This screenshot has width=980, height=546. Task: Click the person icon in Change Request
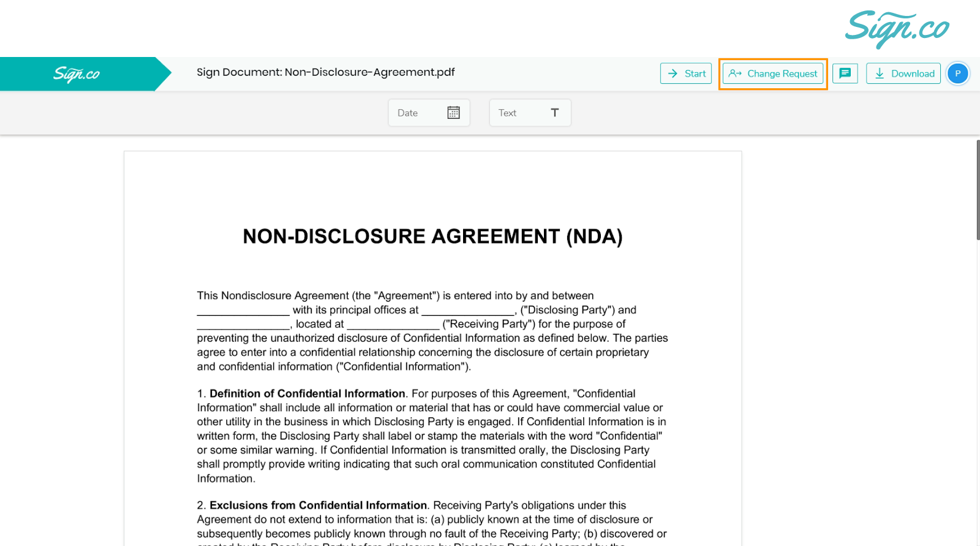735,74
